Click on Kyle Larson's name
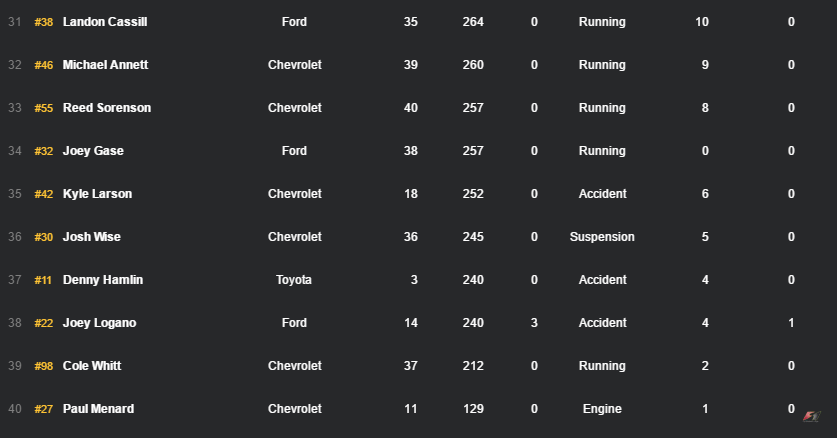The image size is (837, 438). pos(97,194)
